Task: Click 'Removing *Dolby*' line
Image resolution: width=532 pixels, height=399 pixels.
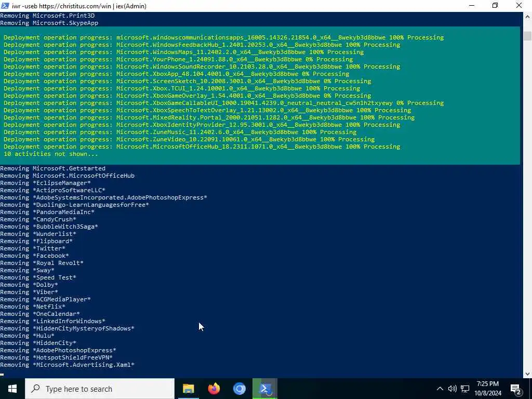Action: [29, 285]
